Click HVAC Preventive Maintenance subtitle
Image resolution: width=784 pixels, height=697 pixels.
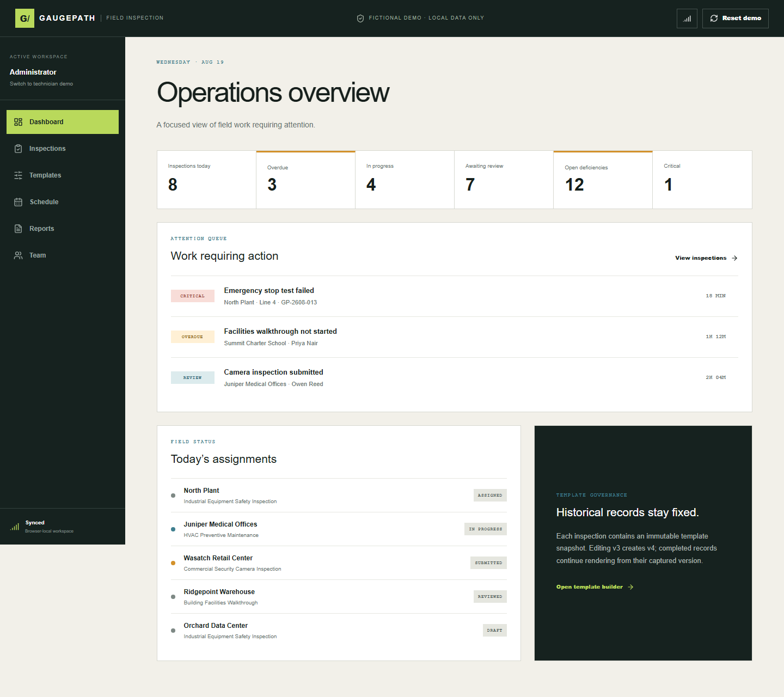pyautogui.click(x=221, y=535)
